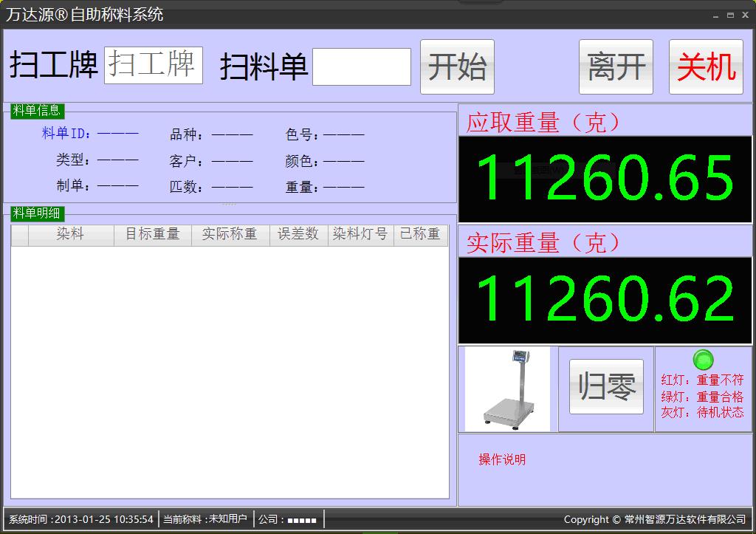Image resolution: width=756 pixels, height=534 pixels.
Task: Click 归零 to zero the scale
Action: (x=606, y=387)
